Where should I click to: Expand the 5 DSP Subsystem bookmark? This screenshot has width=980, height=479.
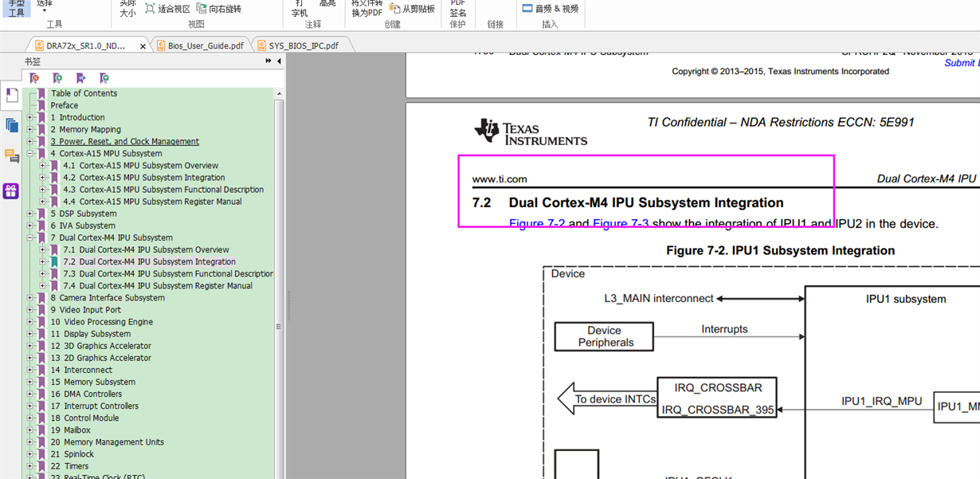[x=30, y=214]
